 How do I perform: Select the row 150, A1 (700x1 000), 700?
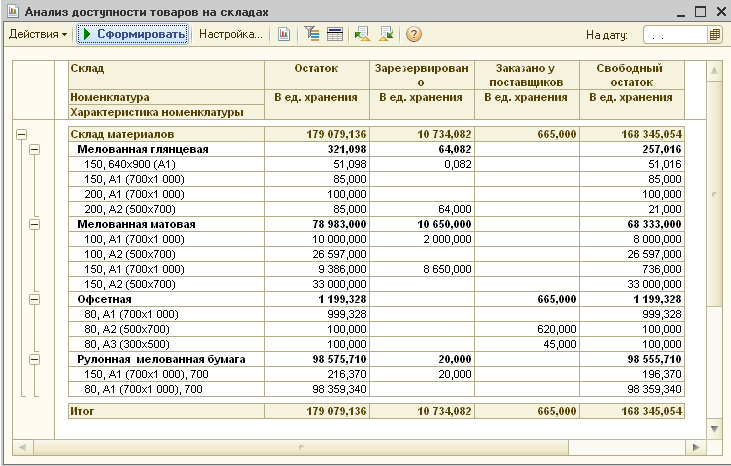pyautogui.click(x=166, y=375)
